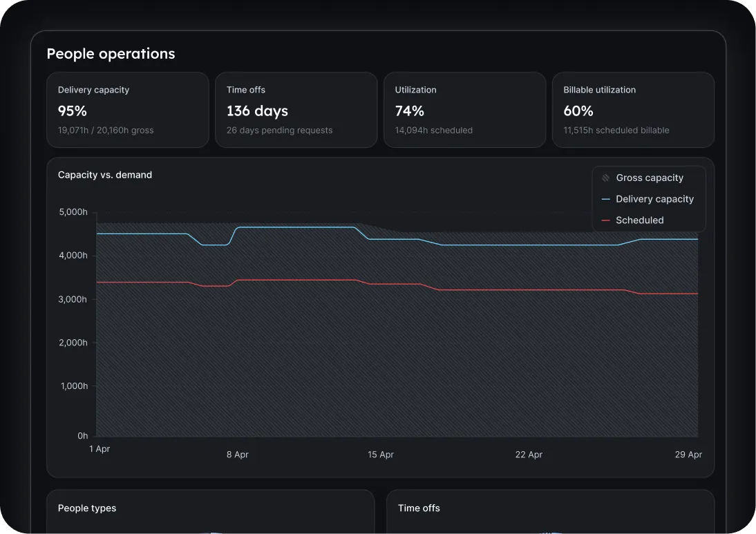Image resolution: width=756 pixels, height=534 pixels.
Task: Open the Billable utilization 60% card
Action: pos(633,110)
